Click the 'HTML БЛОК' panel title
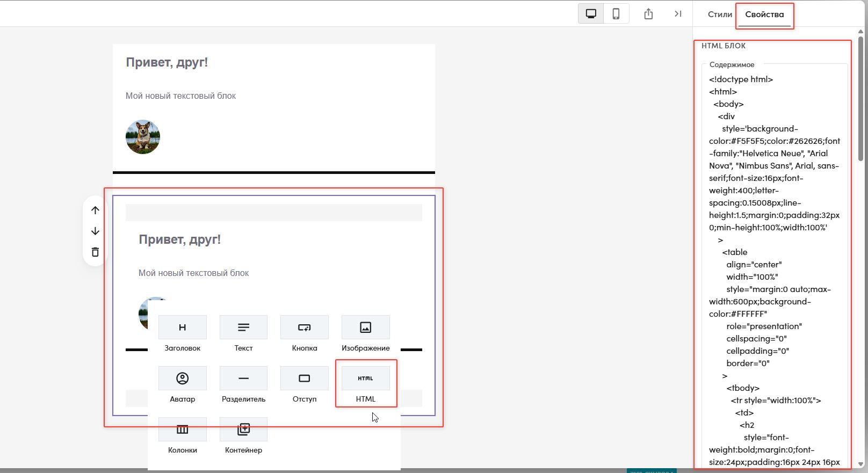Screen dimensions: 868x473 click(x=724, y=46)
